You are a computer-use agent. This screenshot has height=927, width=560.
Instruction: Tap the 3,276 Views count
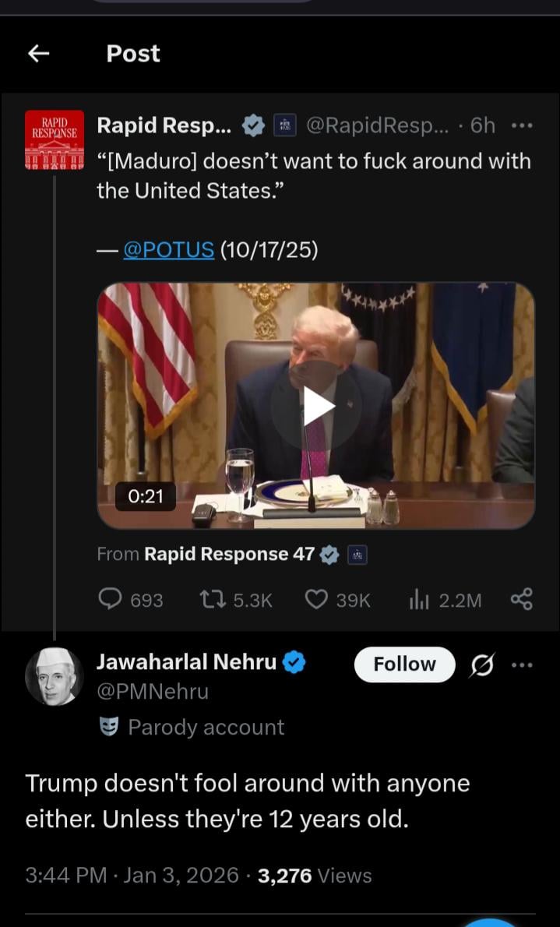314,876
